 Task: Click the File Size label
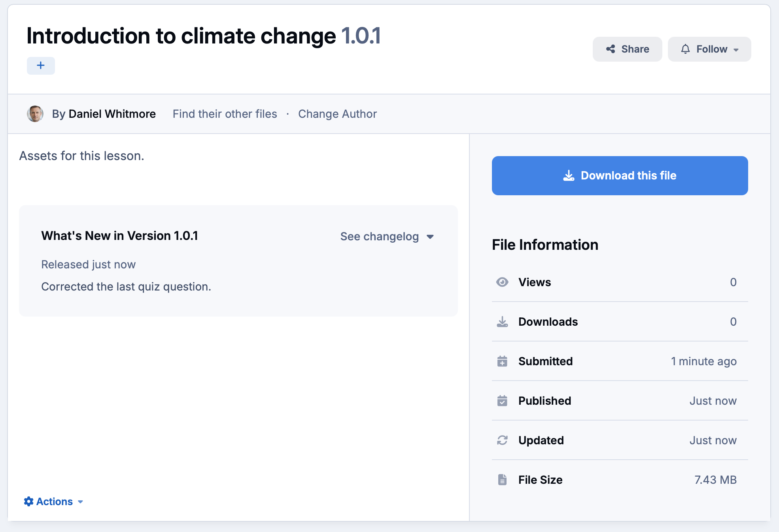541,480
